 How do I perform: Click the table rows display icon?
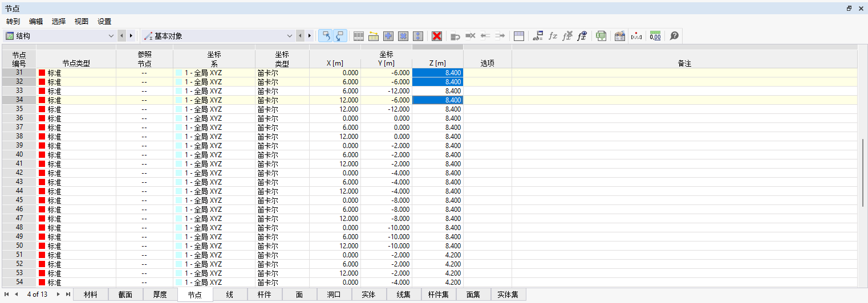359,36
